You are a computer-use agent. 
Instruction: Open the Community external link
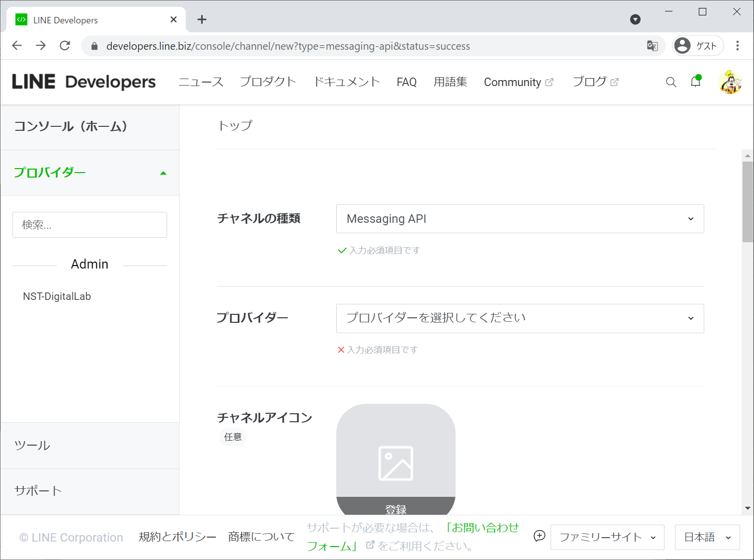pyautogui.click(x=518, y=82)
